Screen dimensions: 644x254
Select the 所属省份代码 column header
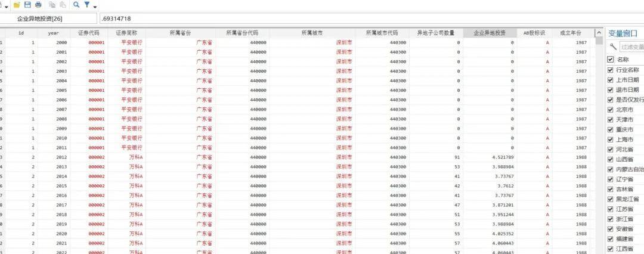(242, 33)
